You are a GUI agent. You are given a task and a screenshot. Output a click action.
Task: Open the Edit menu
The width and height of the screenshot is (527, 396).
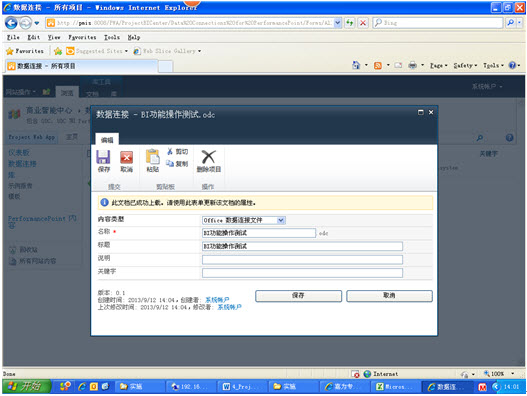tap(34, 37)
